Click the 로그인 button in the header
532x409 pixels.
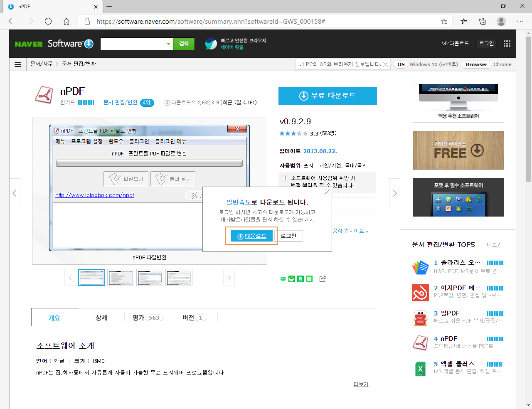(486, 43)
